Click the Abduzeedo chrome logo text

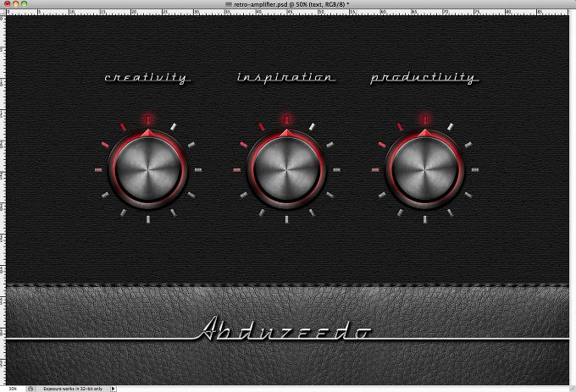pyautogui.click(x=283, y=328)
